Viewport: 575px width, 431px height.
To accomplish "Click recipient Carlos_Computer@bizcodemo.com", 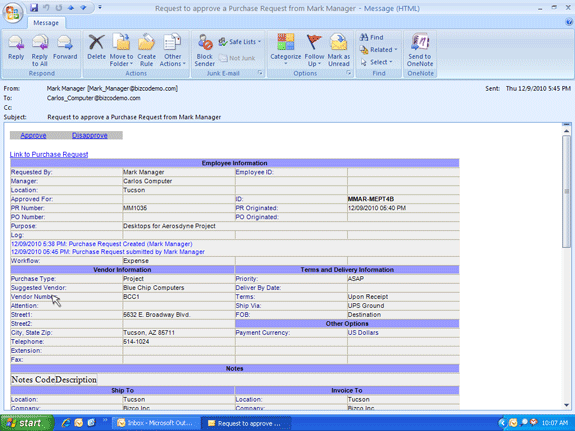I will click(94, 98).
